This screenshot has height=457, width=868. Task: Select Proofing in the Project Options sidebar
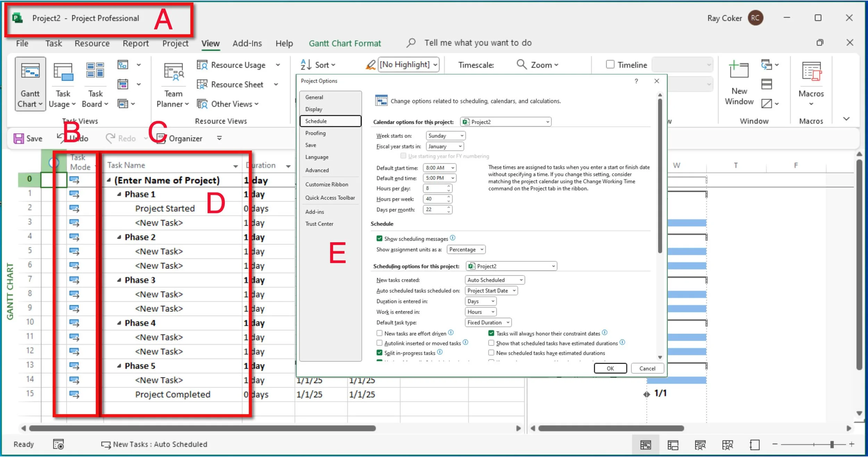tap(316, 133)
